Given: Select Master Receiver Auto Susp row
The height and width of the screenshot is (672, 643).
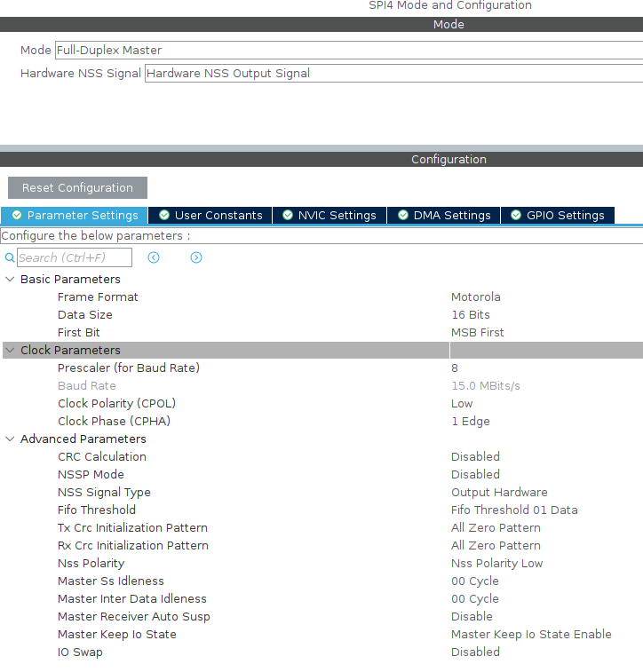Looking at the screenshot, I should [322, 617].
